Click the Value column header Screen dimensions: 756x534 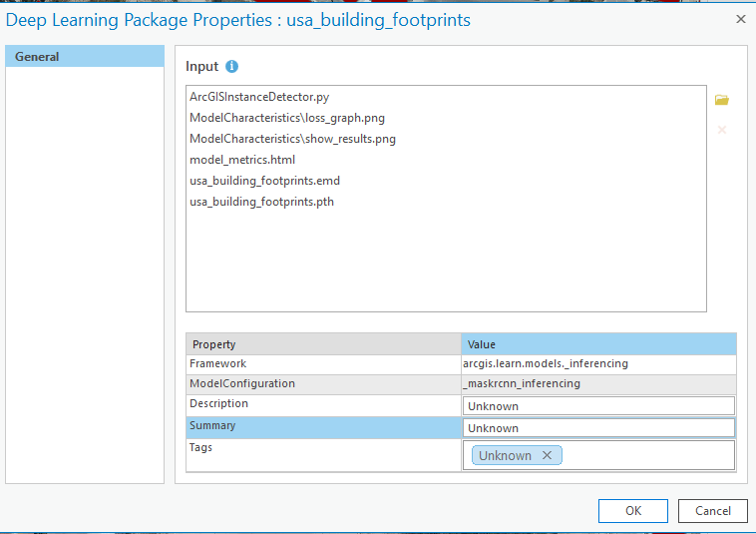point(598,344)
